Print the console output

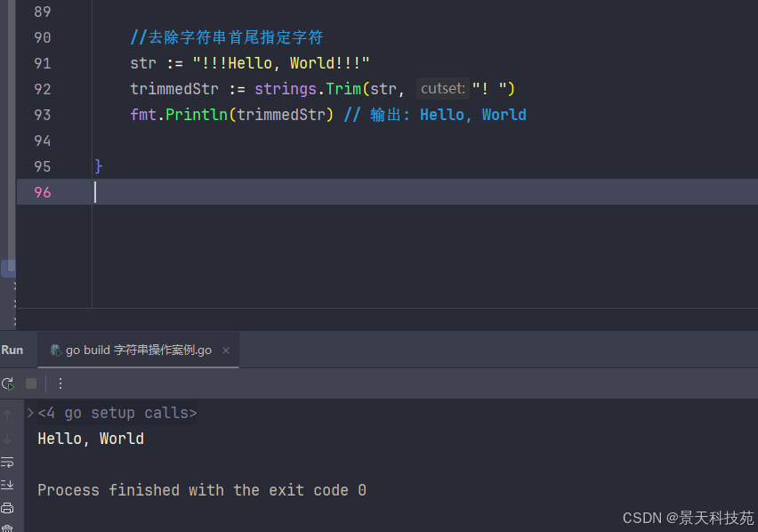[x=8, y=508]
